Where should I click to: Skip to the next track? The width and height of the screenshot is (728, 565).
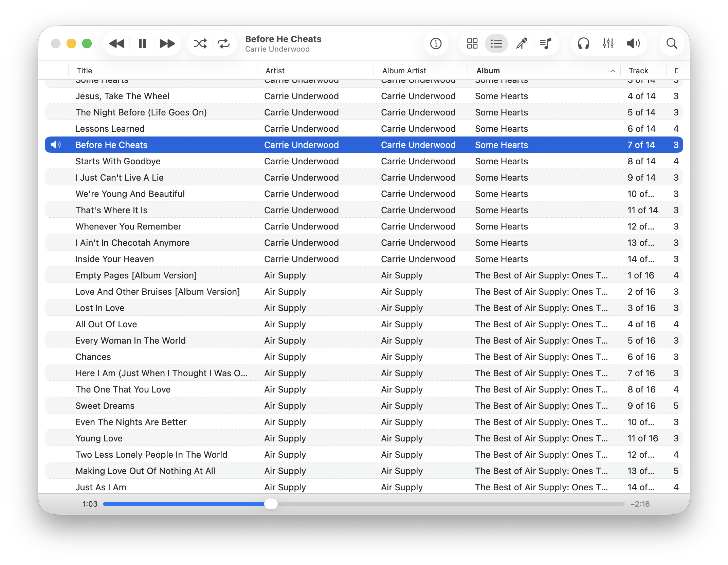167,43
